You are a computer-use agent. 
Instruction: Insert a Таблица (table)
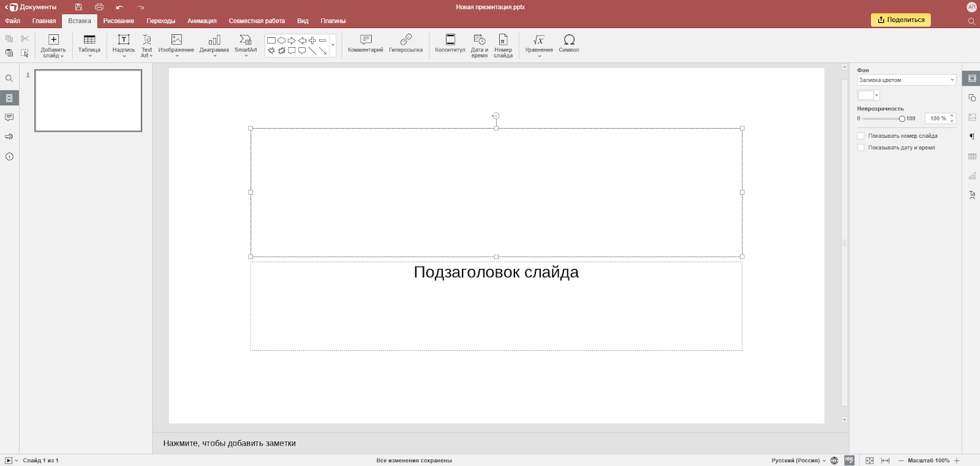89,45
